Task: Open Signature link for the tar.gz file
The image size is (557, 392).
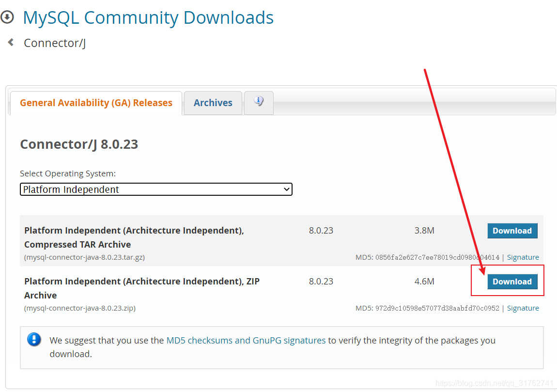Action: (x=523, y=257)
